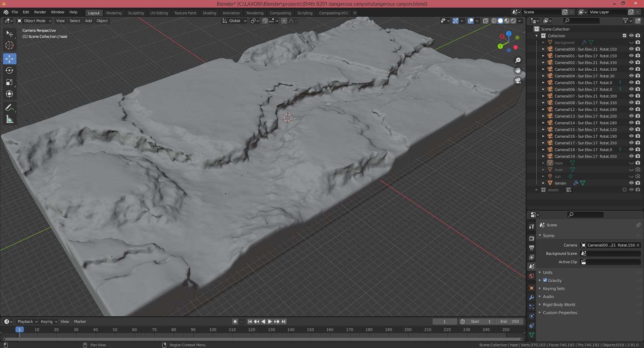The width and height of the screenshot is (644, 348).
Task: Jump to the timeline end frame
Action: tap(283, 322)
